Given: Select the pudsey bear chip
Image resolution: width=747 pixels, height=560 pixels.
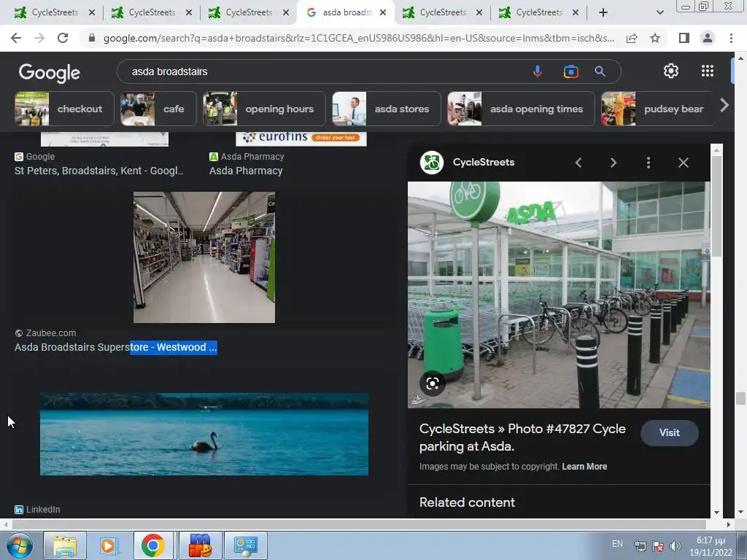Looking at the screenshot, I should (x=657, y=109).
